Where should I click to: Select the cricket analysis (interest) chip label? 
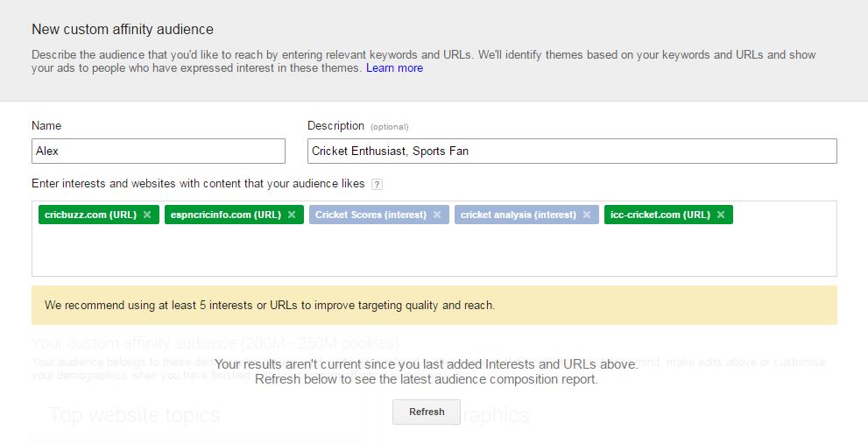[519, 215]
